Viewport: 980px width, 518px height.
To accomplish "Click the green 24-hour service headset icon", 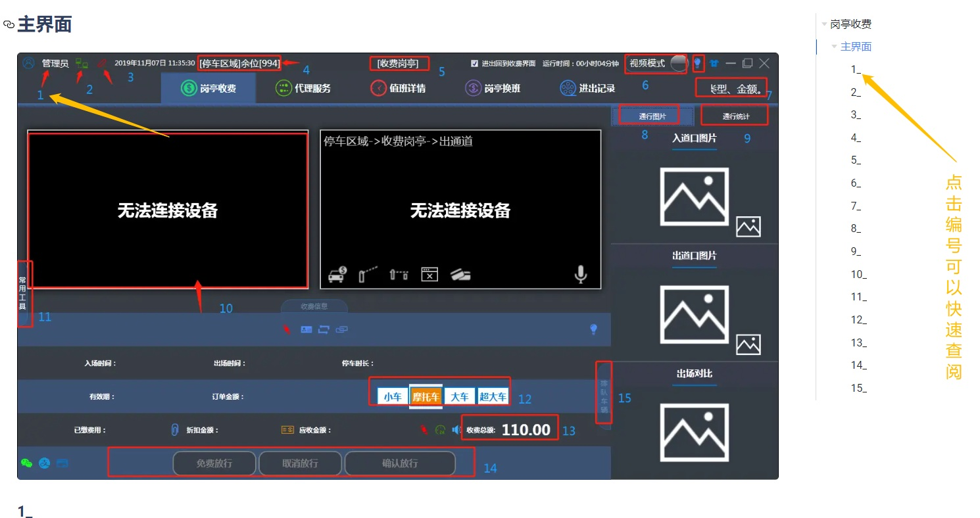I will pos(440,430).
